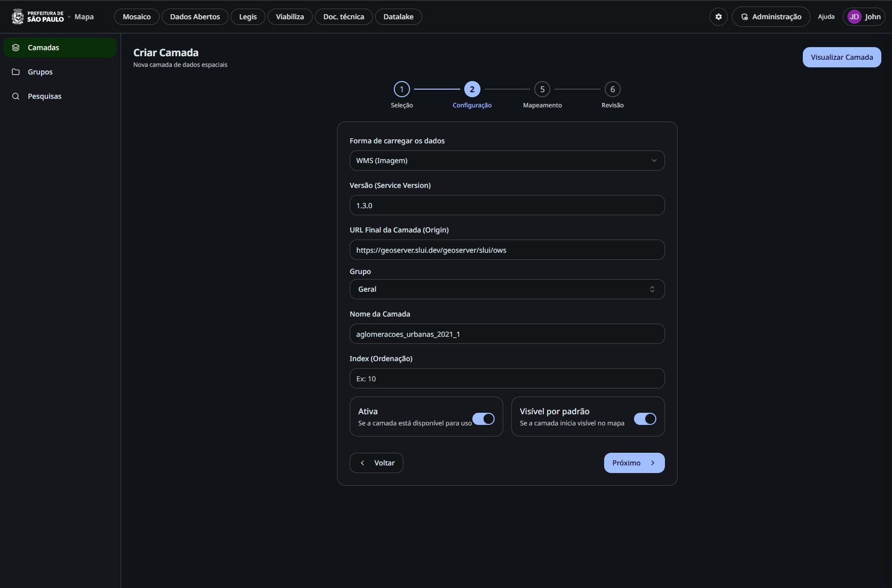892x588 pixels.
Task: Expand the Forma de carregar os dados dropdown
Action: coord(507,161)
